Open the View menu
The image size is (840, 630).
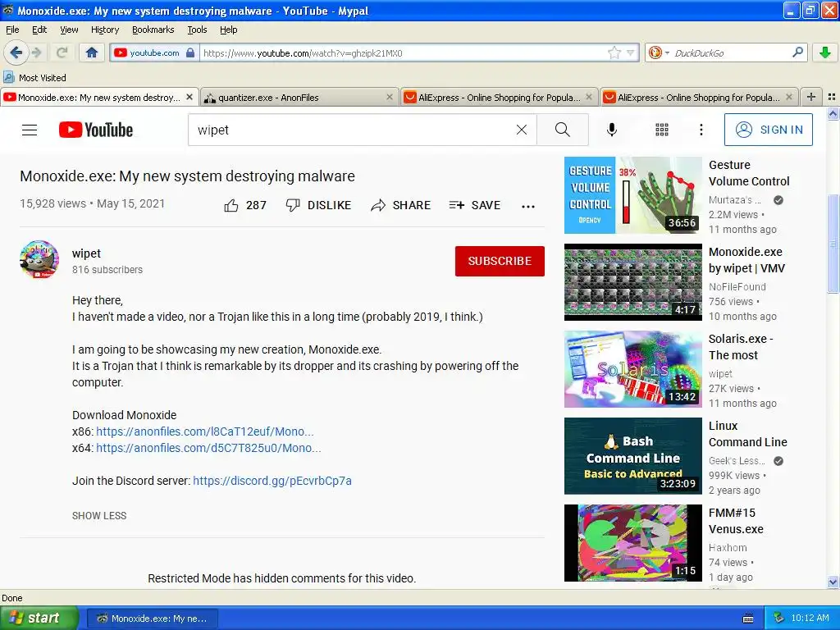tap(69, 30)
